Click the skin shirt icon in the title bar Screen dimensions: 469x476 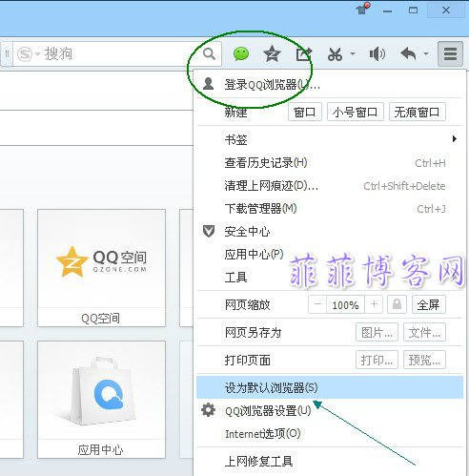362,9
